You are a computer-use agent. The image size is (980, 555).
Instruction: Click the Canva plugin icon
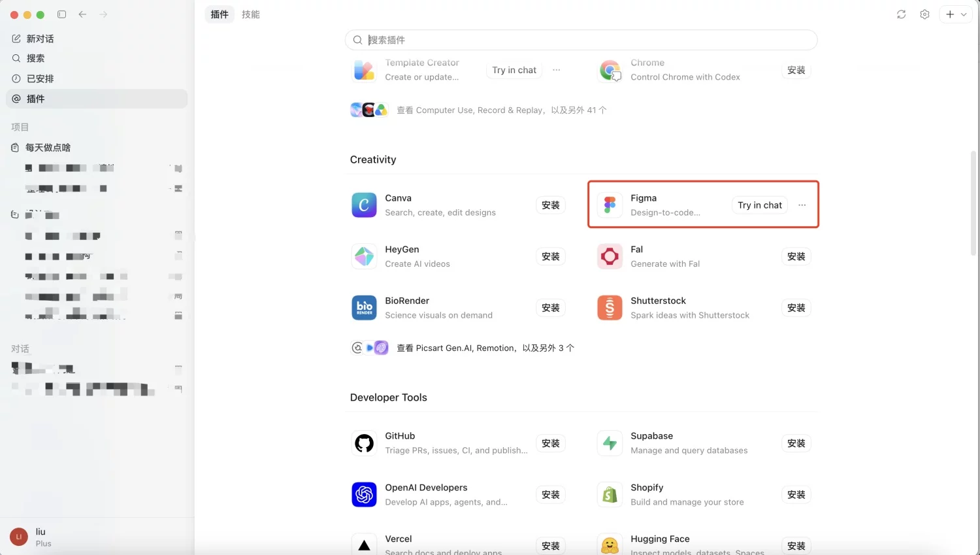click(364, 205)
